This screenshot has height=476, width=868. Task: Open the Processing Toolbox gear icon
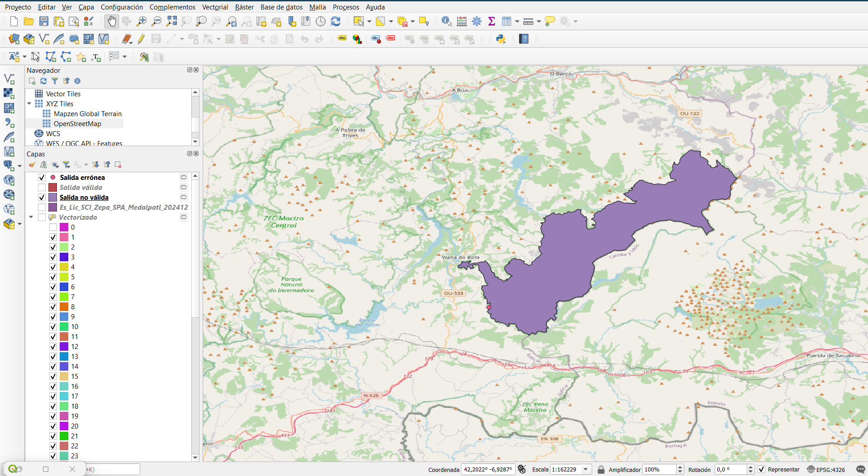click(x=477, y=21)
